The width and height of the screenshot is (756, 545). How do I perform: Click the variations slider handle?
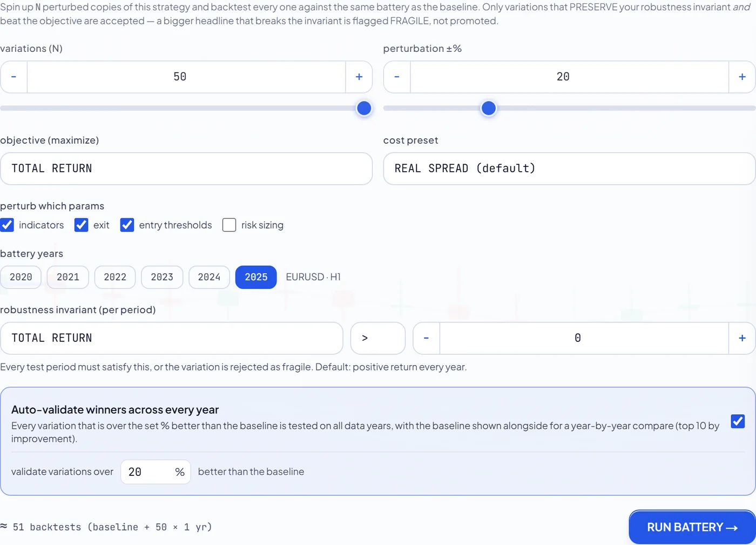pos(364,108)
